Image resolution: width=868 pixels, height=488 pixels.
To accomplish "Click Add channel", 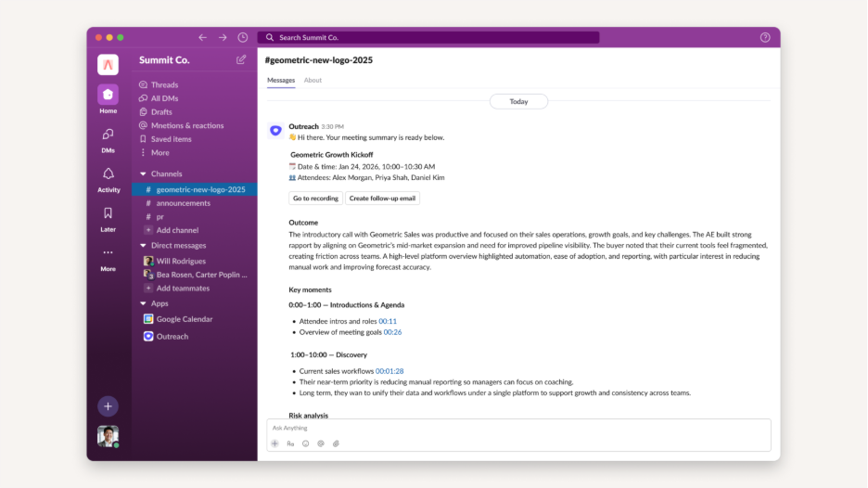I will tap(172, 230).
